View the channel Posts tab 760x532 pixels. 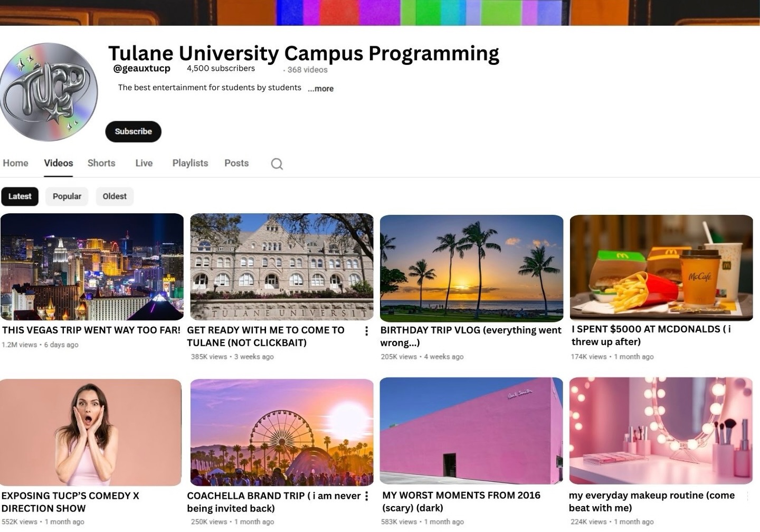tap(236, 163)
